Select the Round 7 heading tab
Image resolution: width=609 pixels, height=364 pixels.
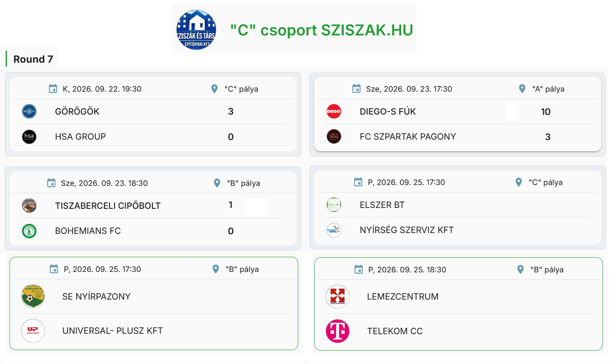point(33,59)
